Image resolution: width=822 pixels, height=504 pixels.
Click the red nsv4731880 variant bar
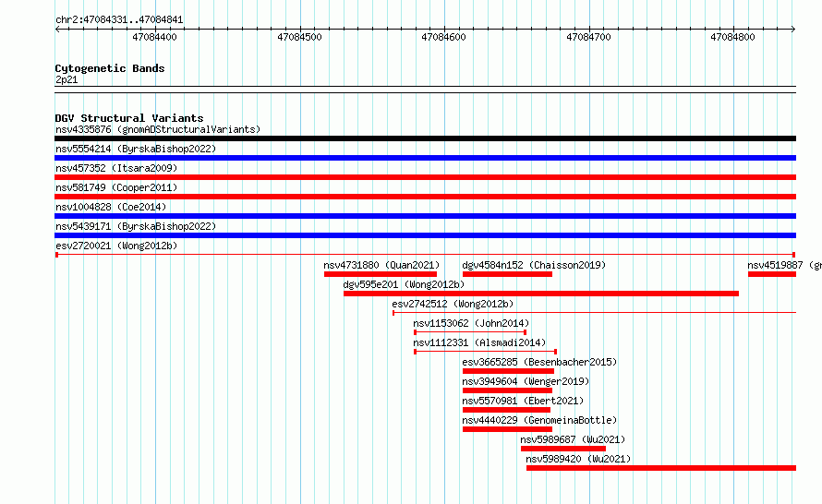pyautogui.click(x=381, y=274)
